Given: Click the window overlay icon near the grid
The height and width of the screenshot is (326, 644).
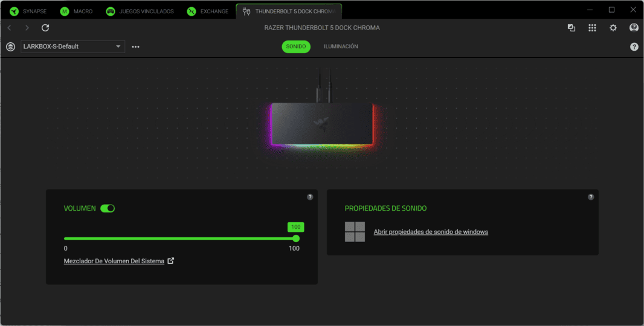Looking at the screenshot, I should tap(572, 28).
